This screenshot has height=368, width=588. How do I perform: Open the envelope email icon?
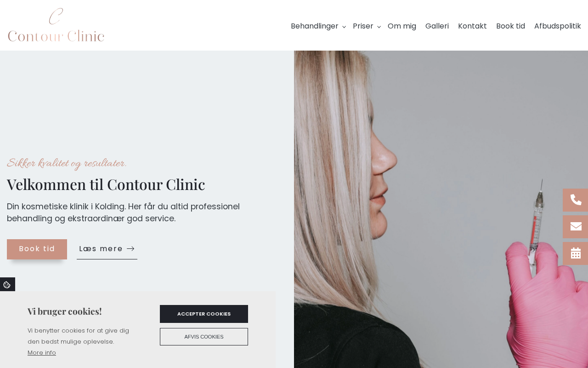click(576, 226)
